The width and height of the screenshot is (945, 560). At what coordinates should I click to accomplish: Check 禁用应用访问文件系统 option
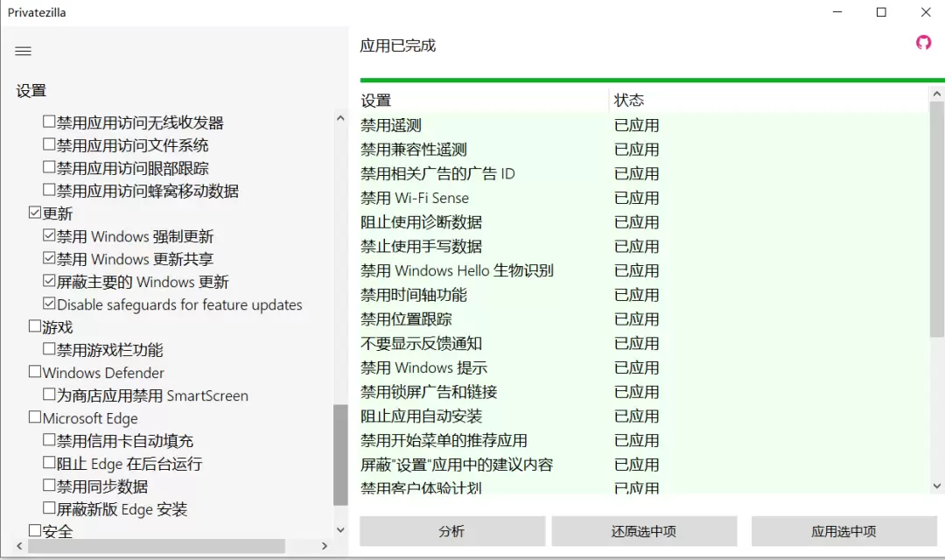point(49,144)
